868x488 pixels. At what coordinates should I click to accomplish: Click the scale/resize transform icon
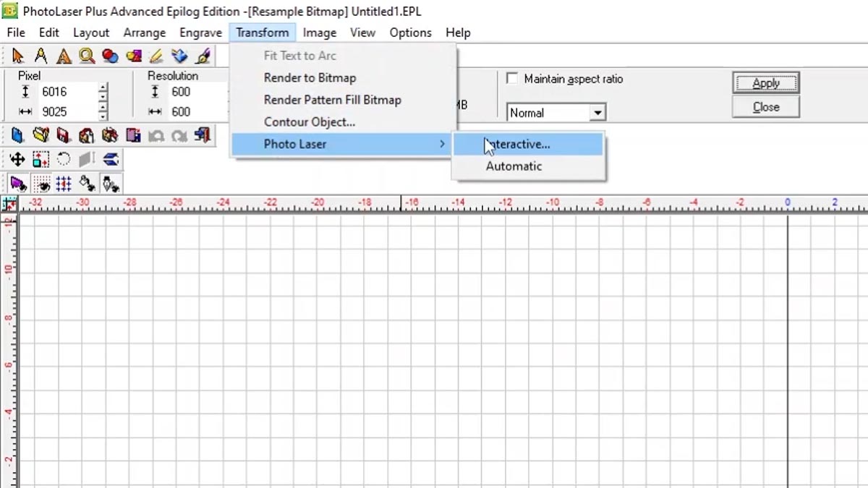click(x=41, y=159)
